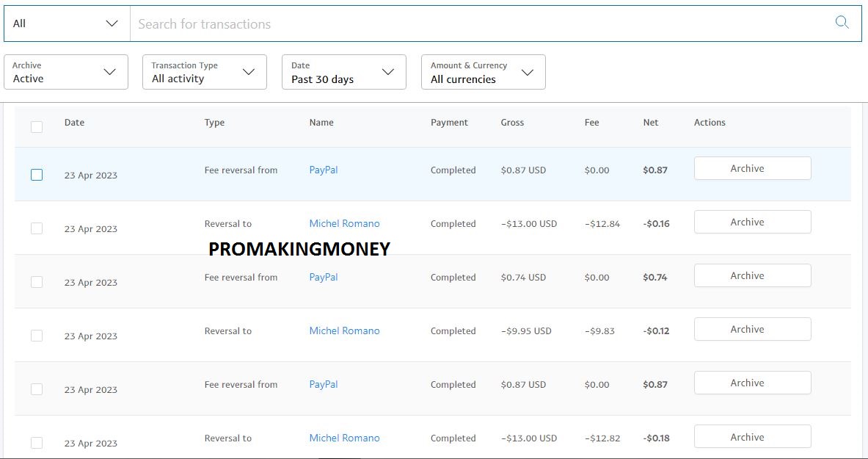Tick the select-all checkbox in the header row
This screenshot has height=459, width=868.
tap(37, 127)
